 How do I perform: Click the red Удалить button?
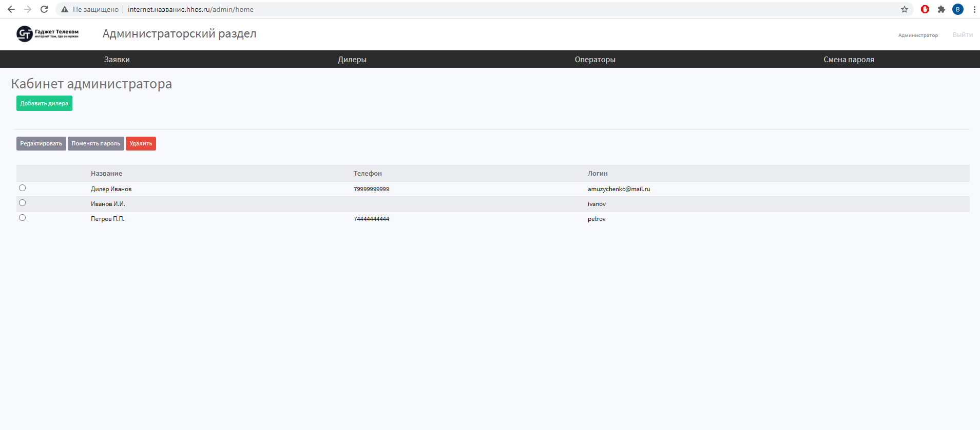[x=141, y=144]
